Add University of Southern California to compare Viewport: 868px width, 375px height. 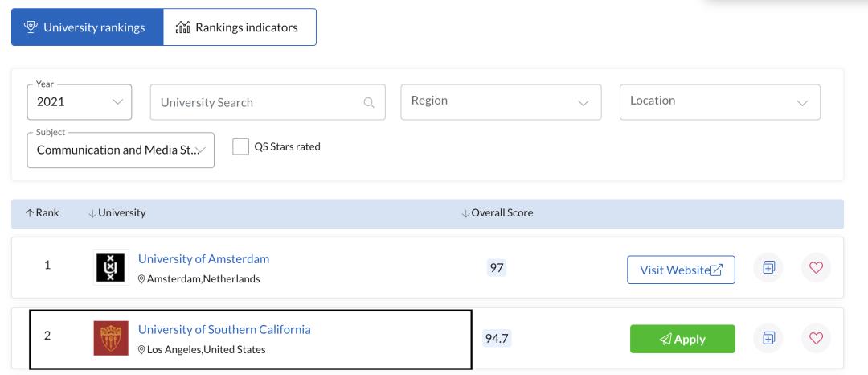[x=768, y=338]
